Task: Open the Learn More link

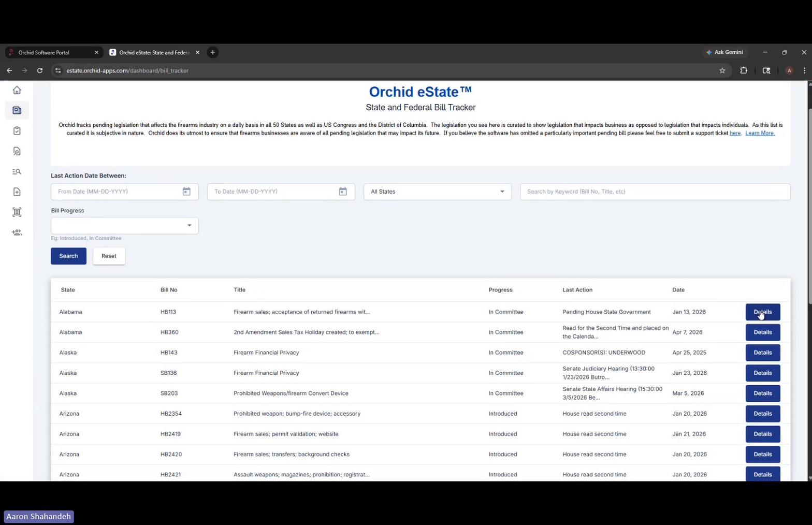Action: (x=760, y=133)
